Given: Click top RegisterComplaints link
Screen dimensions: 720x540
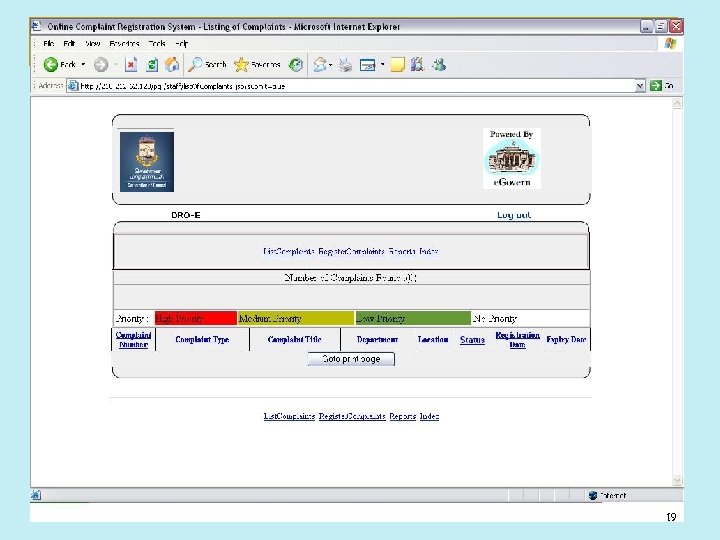Looking at the screenshot, I should click(x=351, y=251).
